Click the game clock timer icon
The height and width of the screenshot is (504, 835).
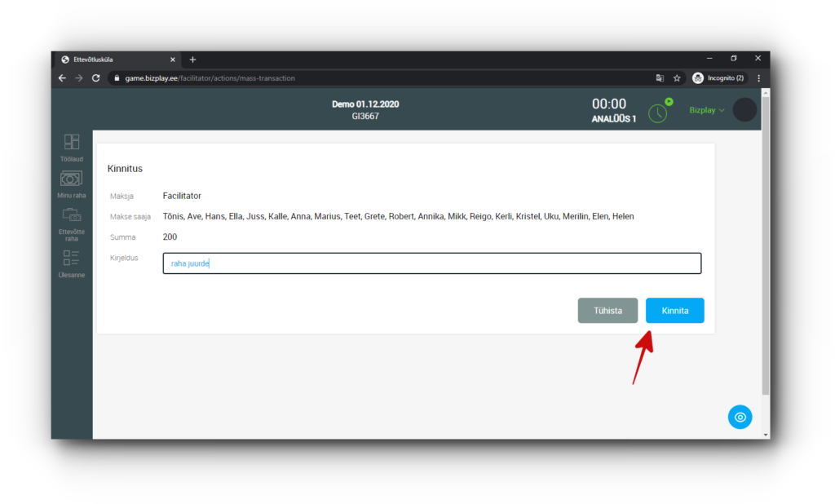(658, 113)
